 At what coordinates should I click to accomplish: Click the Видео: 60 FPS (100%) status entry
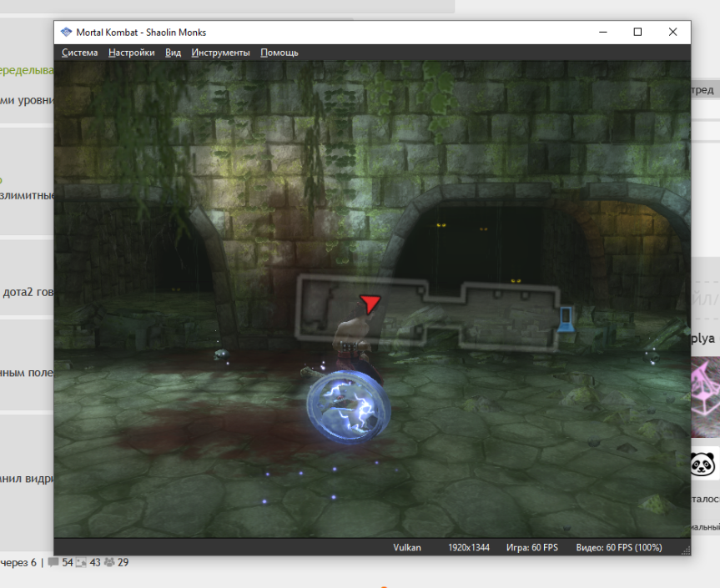tap(619, 548)
